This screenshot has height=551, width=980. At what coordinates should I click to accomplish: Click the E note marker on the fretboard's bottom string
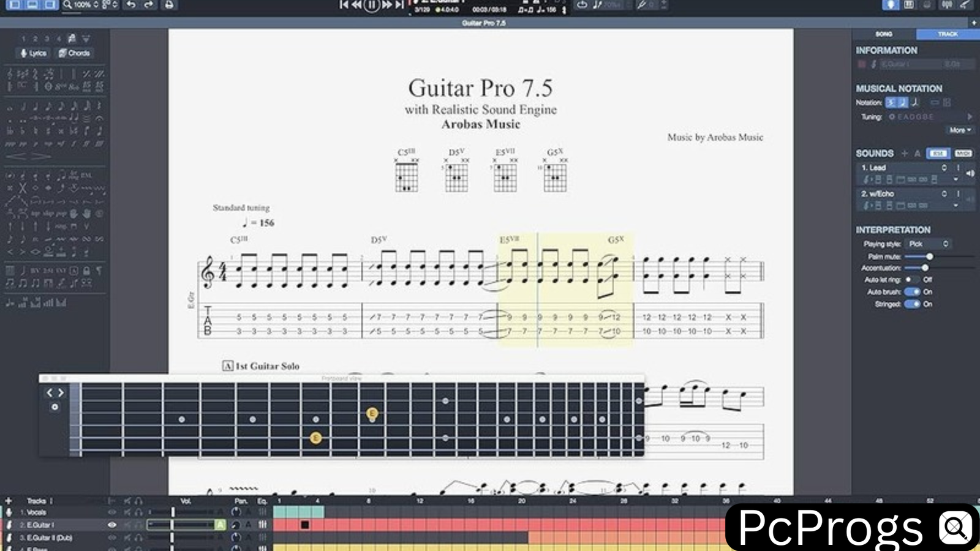[x=315, y=438]
